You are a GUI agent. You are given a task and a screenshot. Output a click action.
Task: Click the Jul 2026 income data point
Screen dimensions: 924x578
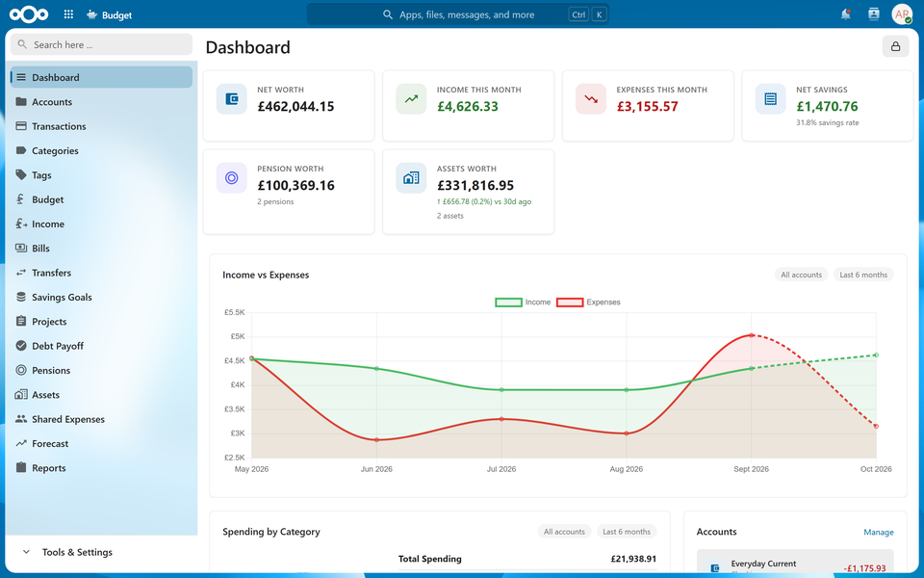(x=501, y=390)
